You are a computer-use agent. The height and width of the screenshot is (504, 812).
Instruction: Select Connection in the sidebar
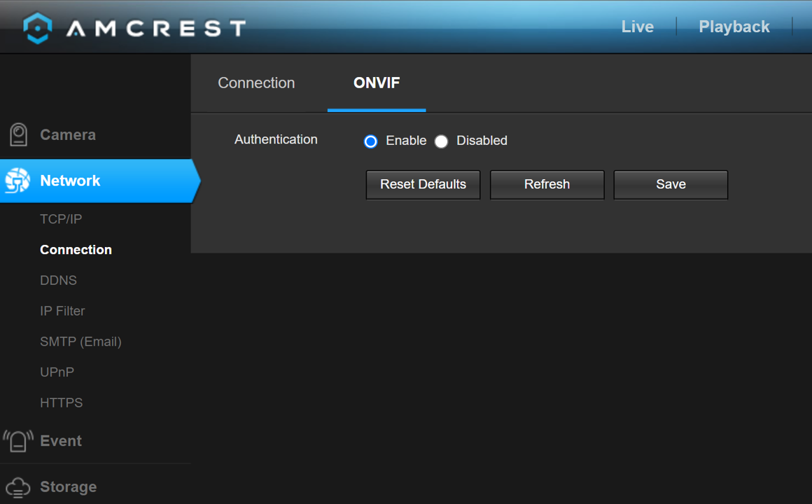point(76,250)
